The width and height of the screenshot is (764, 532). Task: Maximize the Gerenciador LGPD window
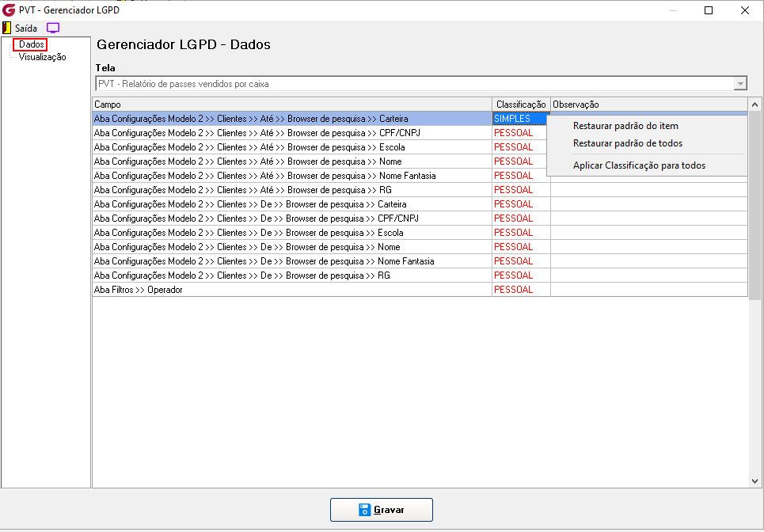(x=709, y=10)
